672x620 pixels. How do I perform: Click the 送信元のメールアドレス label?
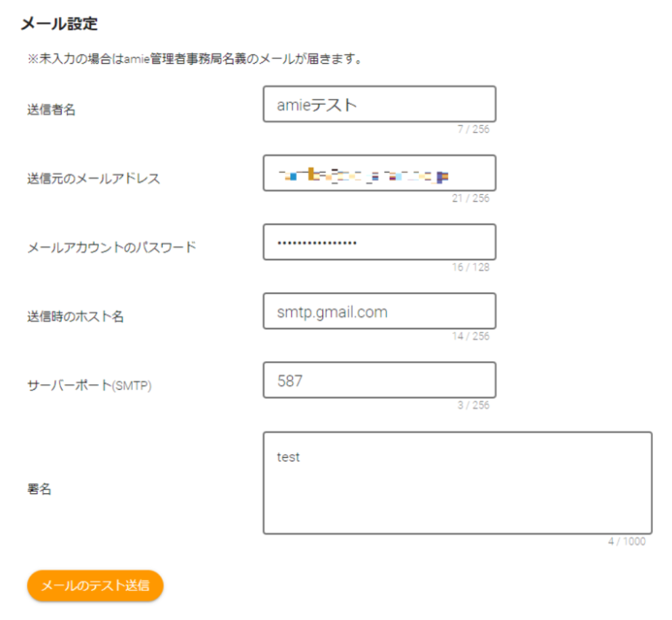click(x=94, y=179)
